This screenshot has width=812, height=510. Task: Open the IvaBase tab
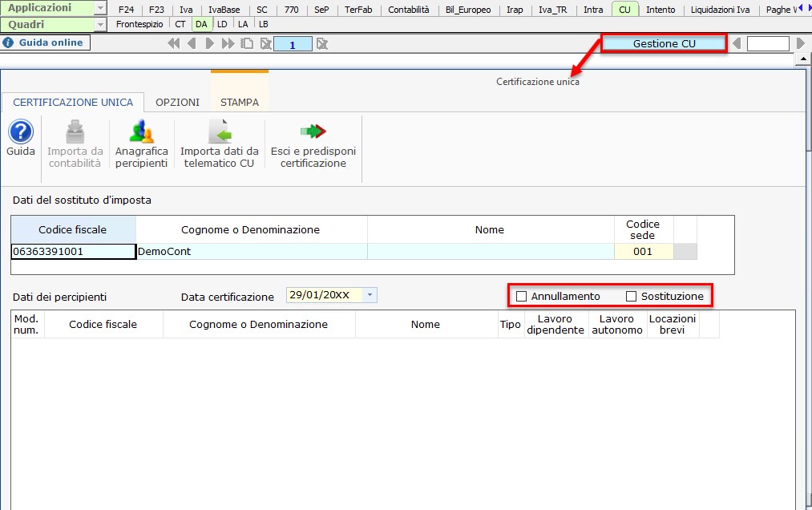pyautogui.click(x=224, y=10)
